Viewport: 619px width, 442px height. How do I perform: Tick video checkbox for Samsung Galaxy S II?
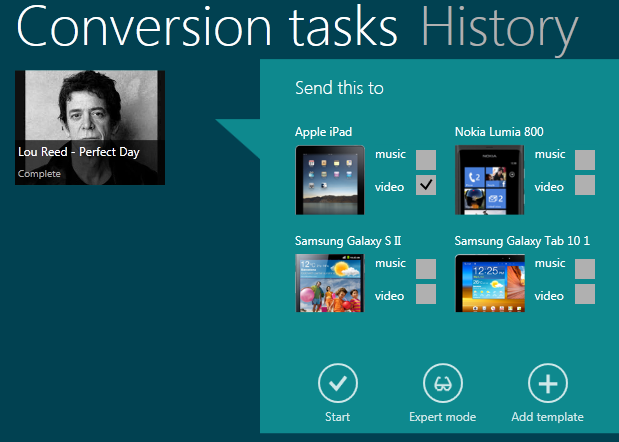(x=426, y=294)
